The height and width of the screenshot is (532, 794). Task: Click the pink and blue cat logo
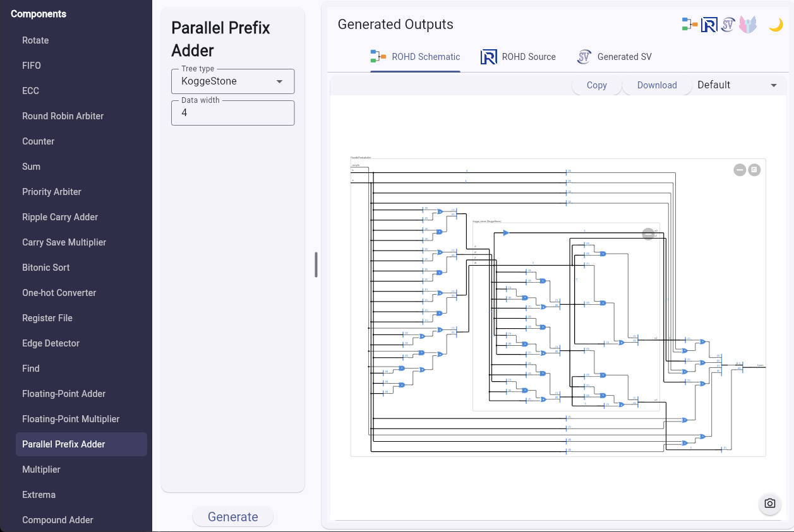[748, 25]
